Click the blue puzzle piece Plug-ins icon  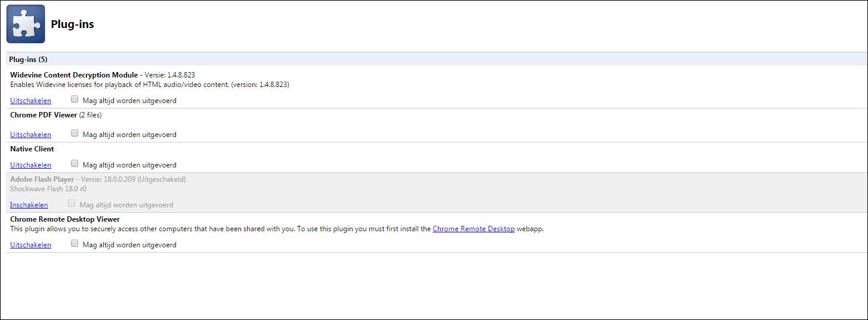pos(26,24)
